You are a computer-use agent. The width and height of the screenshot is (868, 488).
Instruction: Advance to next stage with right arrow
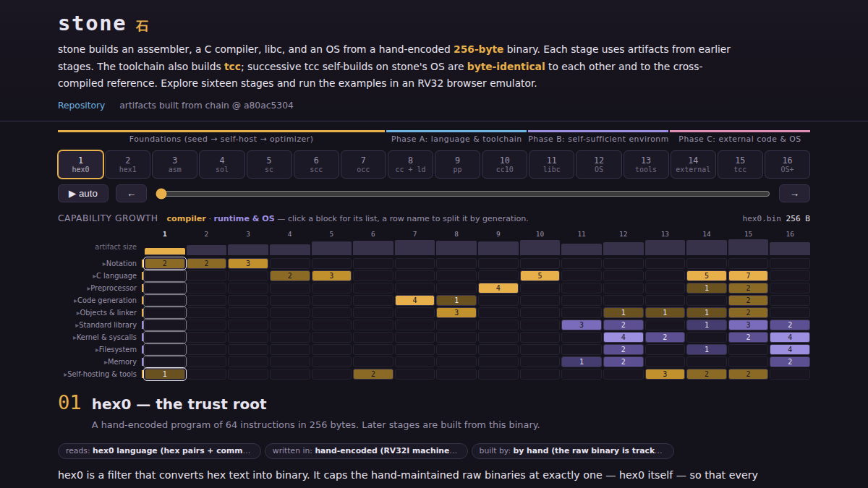pyautogui.click(x=794, y=194)
